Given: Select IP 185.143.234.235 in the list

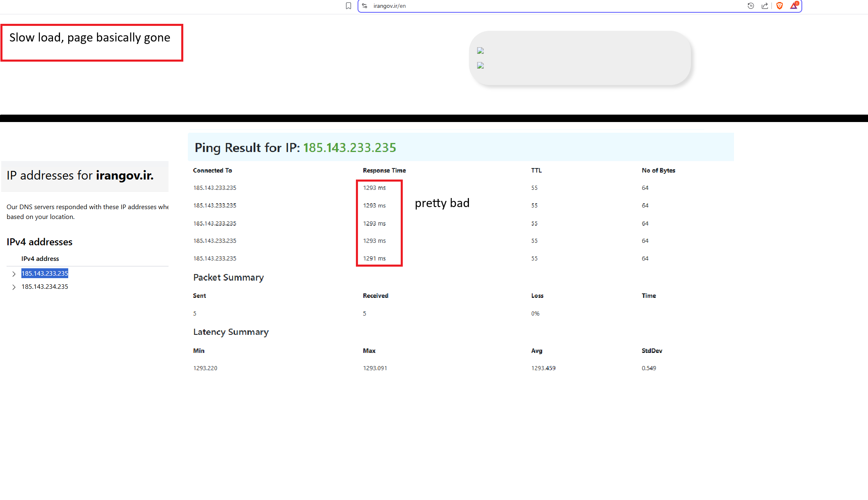Looking at the screenshot, I should pyautogui.click(x=45, y=287).
